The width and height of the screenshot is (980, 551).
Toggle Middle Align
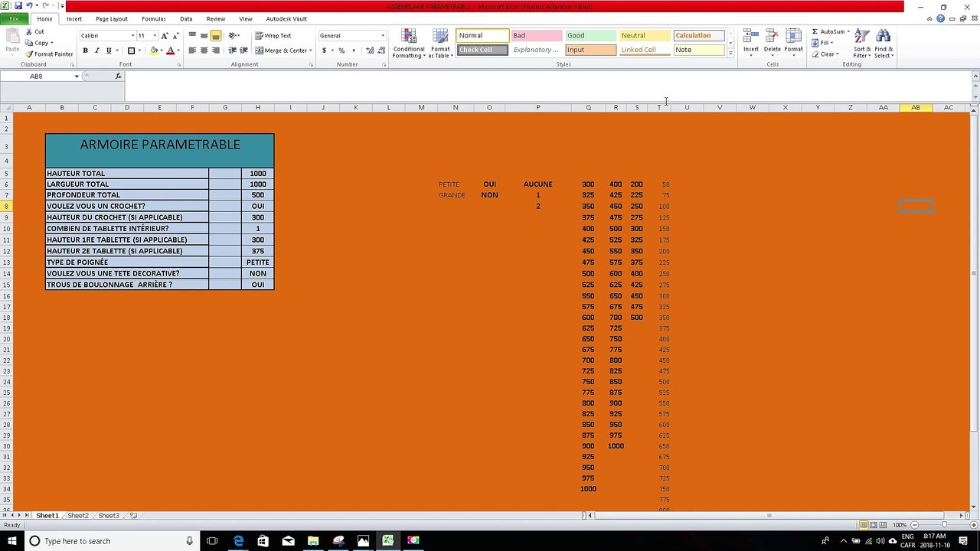[x=204, y=36]
